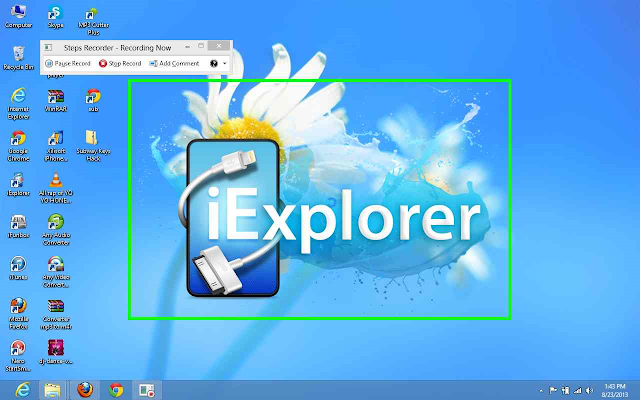Open File Explorer from the taskbar
Image resolution: width=640 pixels, height=400 pixels.
[52, 390]
